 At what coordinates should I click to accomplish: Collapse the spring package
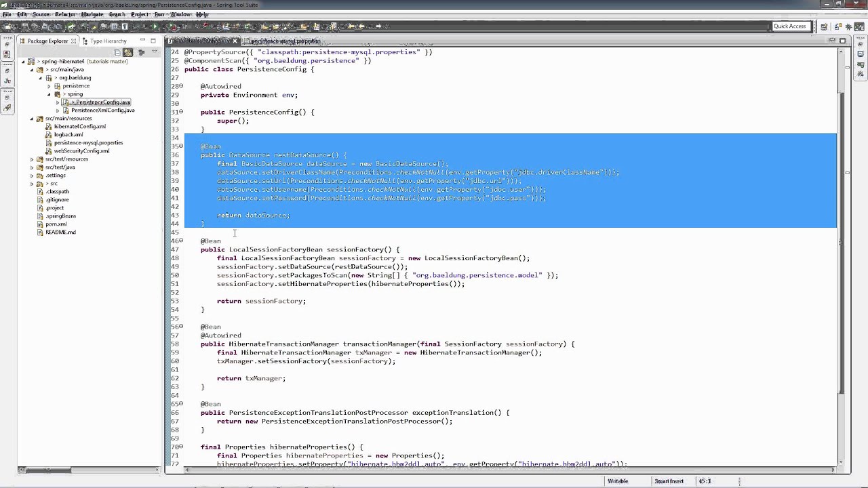[x=49, y=94]
